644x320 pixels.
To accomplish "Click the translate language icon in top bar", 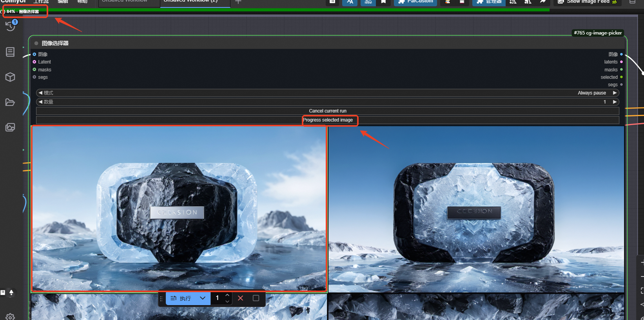I will [350, 2].
